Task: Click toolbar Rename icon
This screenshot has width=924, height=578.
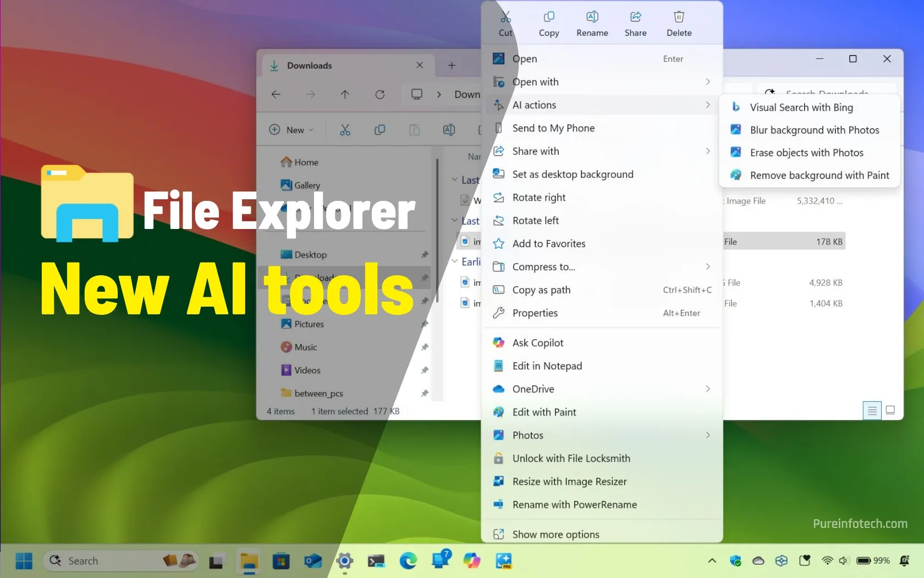Action: 449,130
